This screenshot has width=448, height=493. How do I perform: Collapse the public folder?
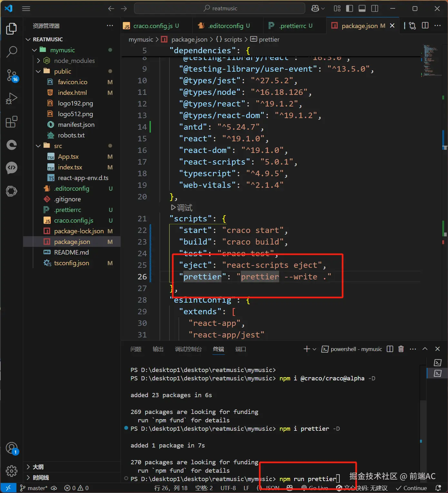pos(38,71)
